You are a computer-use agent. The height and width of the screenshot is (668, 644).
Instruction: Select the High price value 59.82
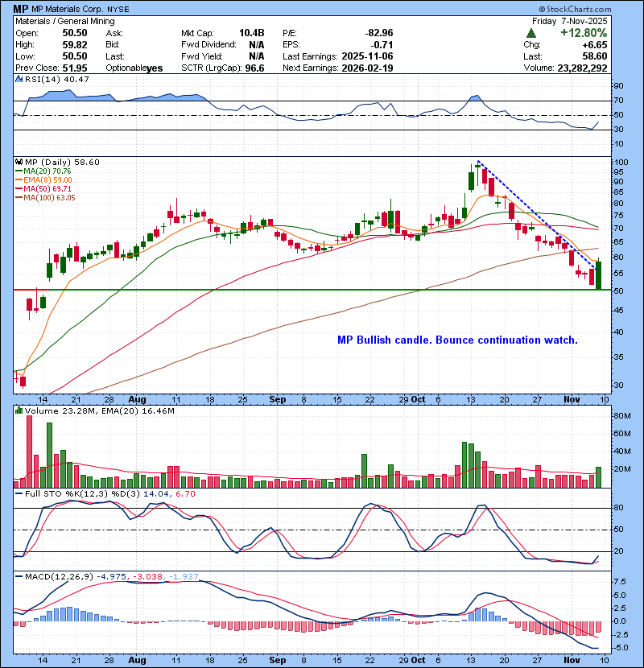click(75, 45)
